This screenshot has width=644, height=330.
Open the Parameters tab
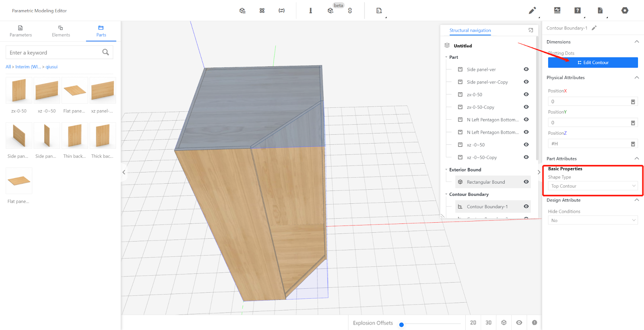pos(21,31)
